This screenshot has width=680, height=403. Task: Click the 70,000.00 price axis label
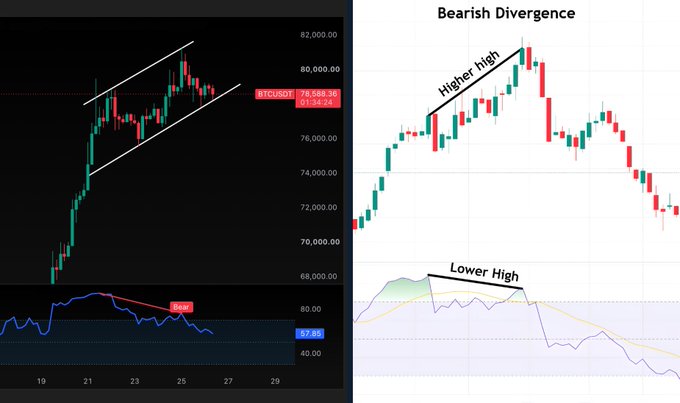pos(320,242)
